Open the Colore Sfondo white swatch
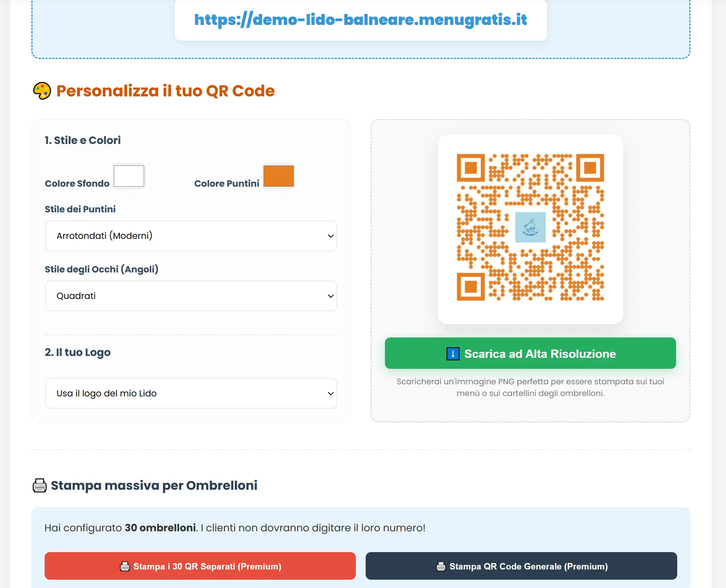726x588 pixels. point(129,176)
